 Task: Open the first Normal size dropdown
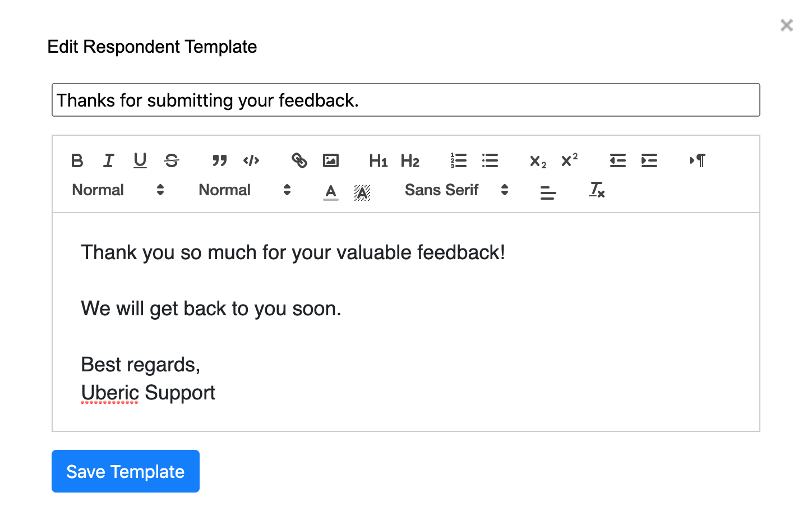click(x=118, y=190)
